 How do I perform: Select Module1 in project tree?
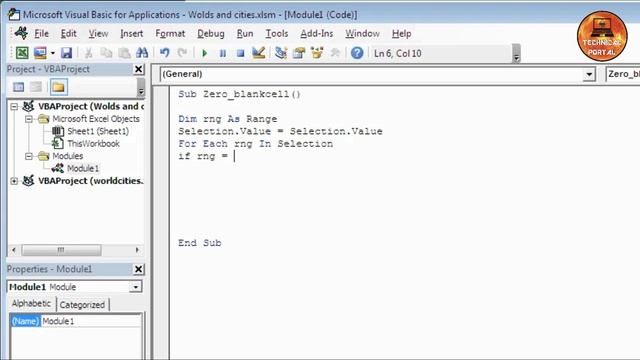(x=83, y=169)
